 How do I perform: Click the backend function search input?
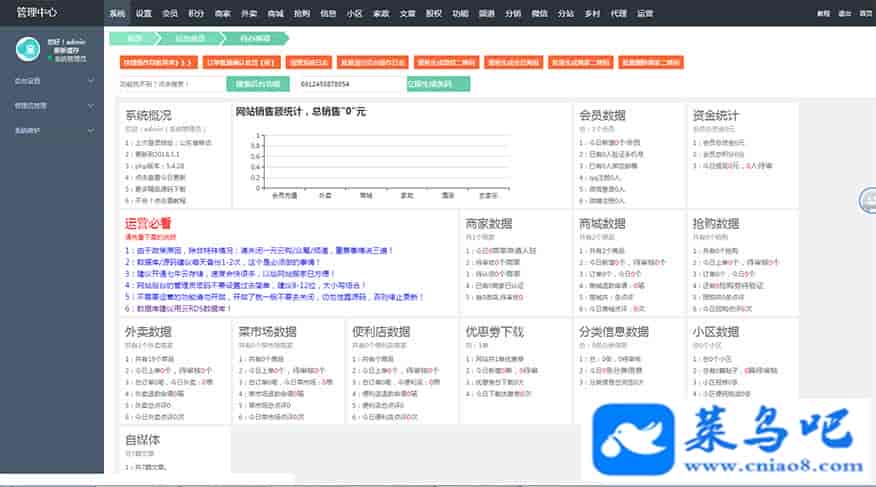pyautogui.click(x=170, y=85)
